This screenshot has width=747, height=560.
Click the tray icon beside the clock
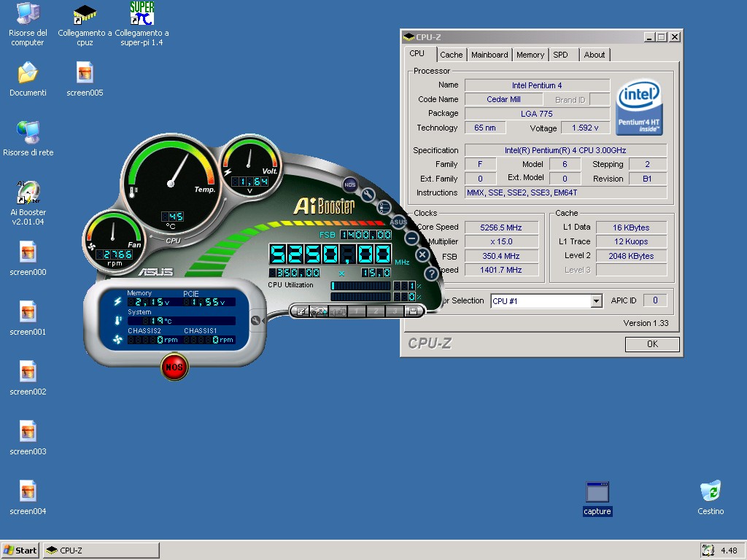[708, 551]
